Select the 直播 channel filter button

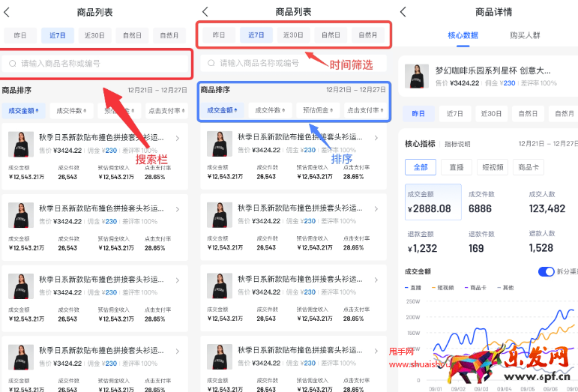pyautogui.click(x=457, y=167)
